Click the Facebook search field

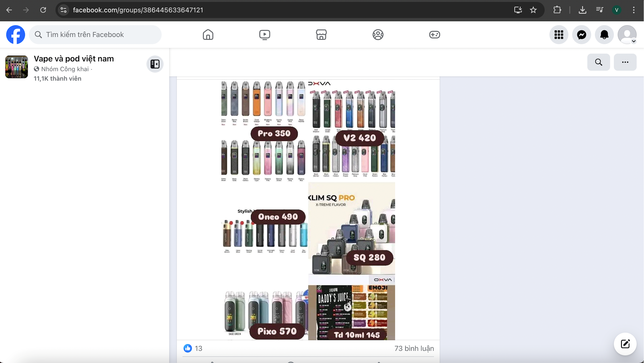click(x=95, y=35)
